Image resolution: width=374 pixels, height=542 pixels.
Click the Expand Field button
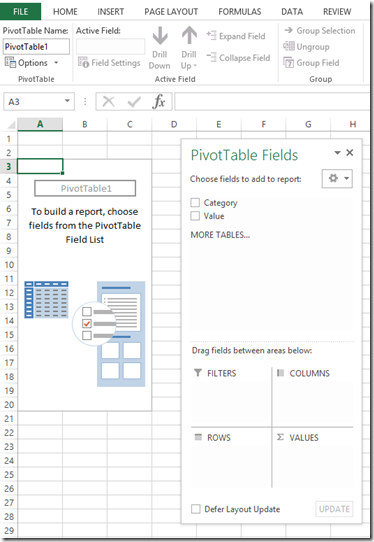tap(236, 36)
